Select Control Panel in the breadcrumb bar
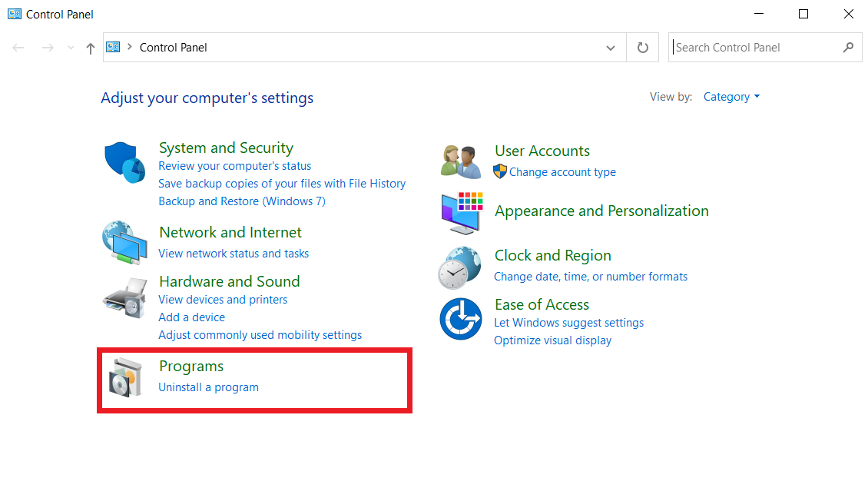Screen dimensions: 868x488 173,47
